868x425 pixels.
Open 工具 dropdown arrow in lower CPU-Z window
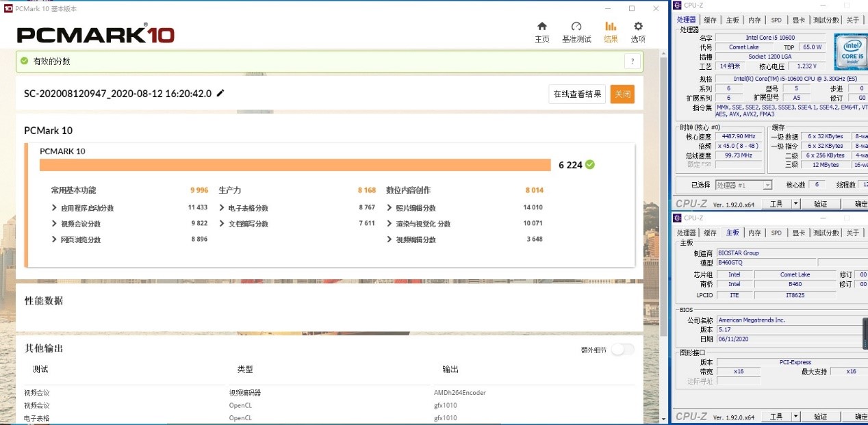(795, 417)
